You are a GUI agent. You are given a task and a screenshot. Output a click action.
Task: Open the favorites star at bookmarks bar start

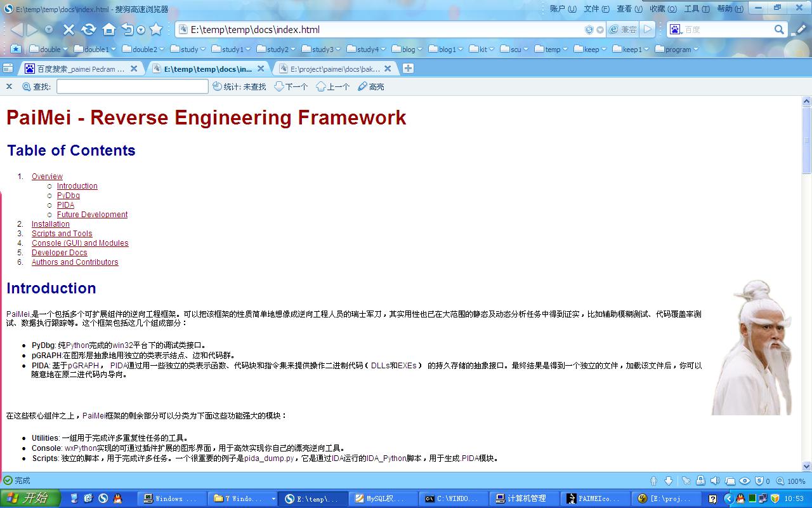tap(16, 49)
